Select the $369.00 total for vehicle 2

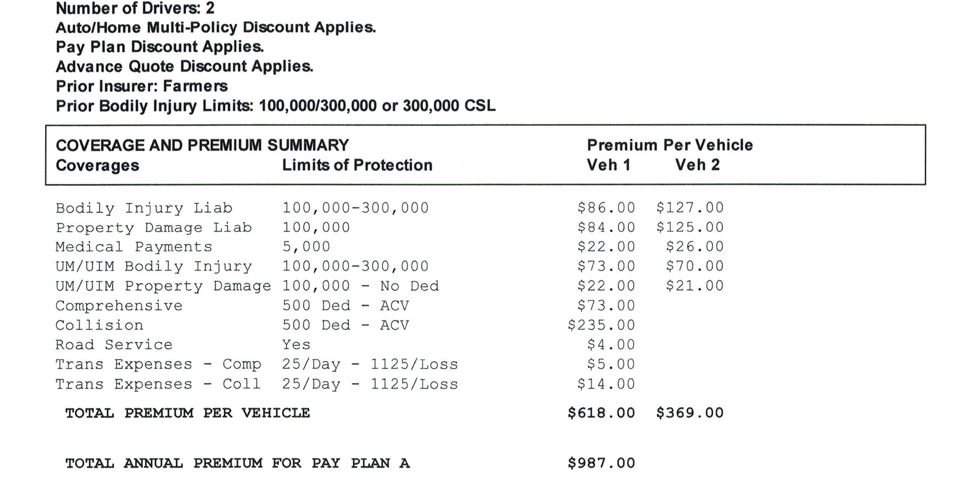(690, 413)
